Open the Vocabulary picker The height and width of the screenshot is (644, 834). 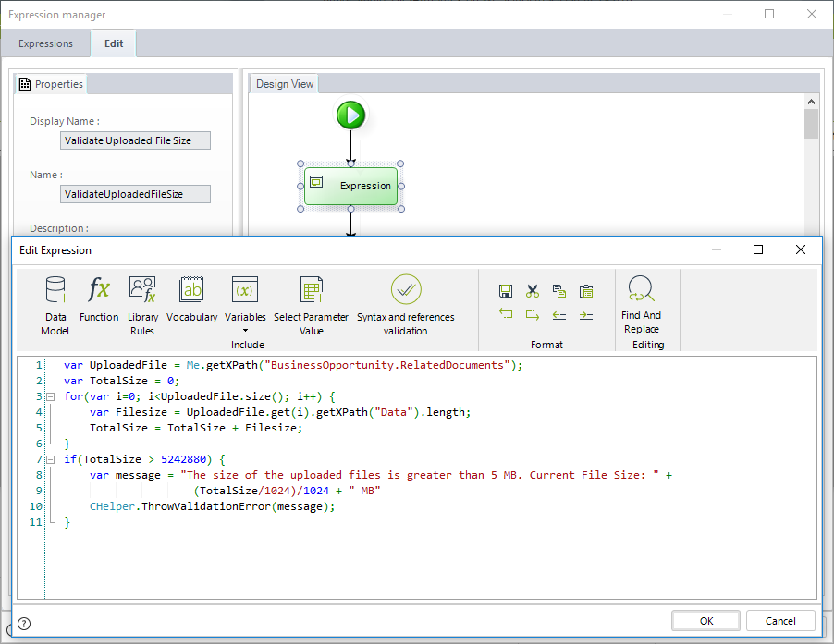[x=192, y=291]
